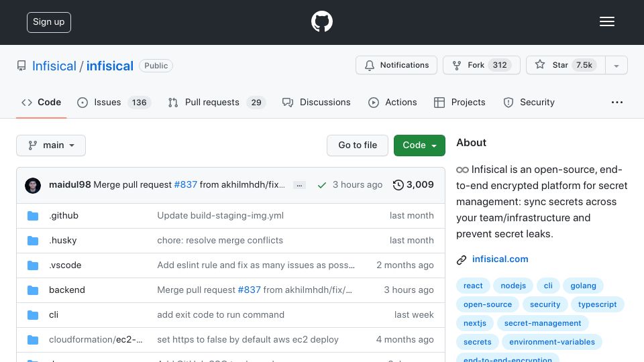Click the .github folder icon
The height and width of the screenshot is (362, 644).
(x=33, y=216)
